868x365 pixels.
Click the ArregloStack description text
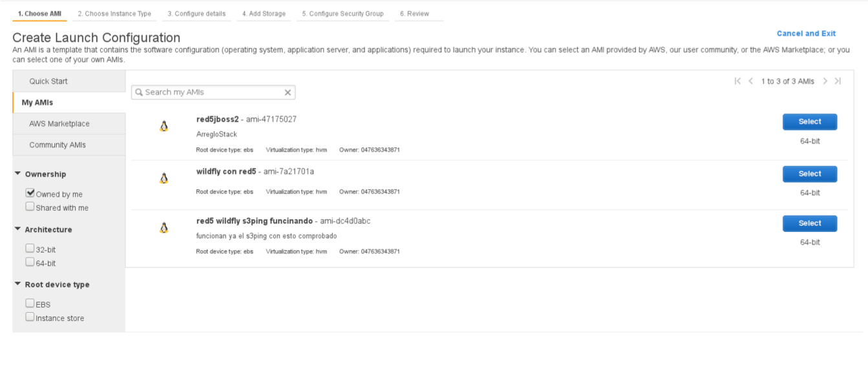click(x=217, y=134)
